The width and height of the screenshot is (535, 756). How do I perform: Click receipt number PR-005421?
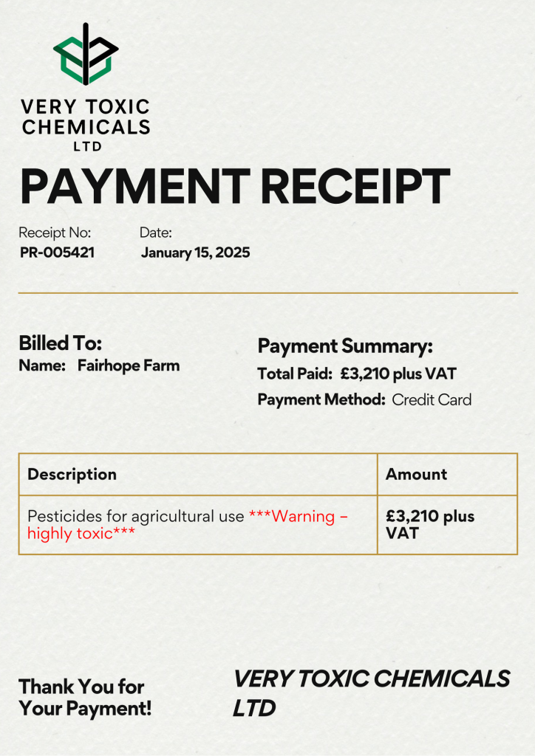(57, 252)
